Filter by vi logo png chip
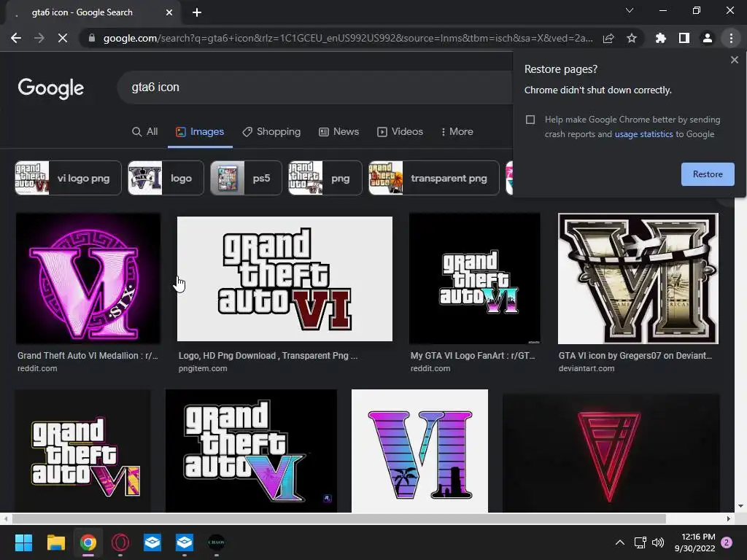This screenshot has height=560, width=747. tap(68, 178)
